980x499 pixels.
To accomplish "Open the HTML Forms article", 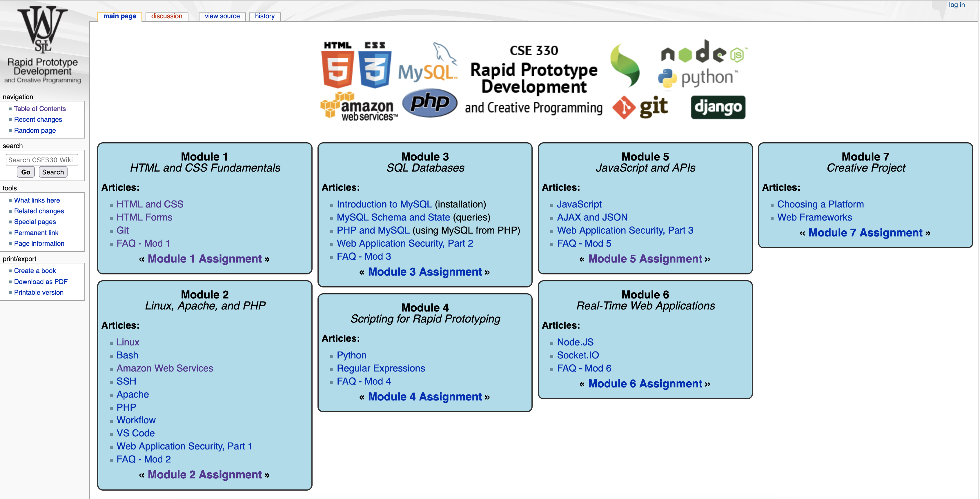I will [145, 217].
